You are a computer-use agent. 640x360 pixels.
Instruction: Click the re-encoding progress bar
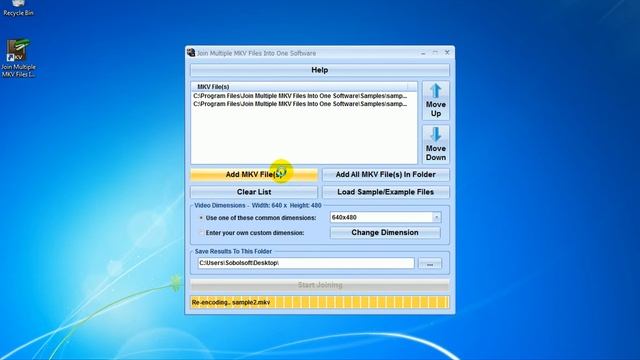click(x=320, y=302)
